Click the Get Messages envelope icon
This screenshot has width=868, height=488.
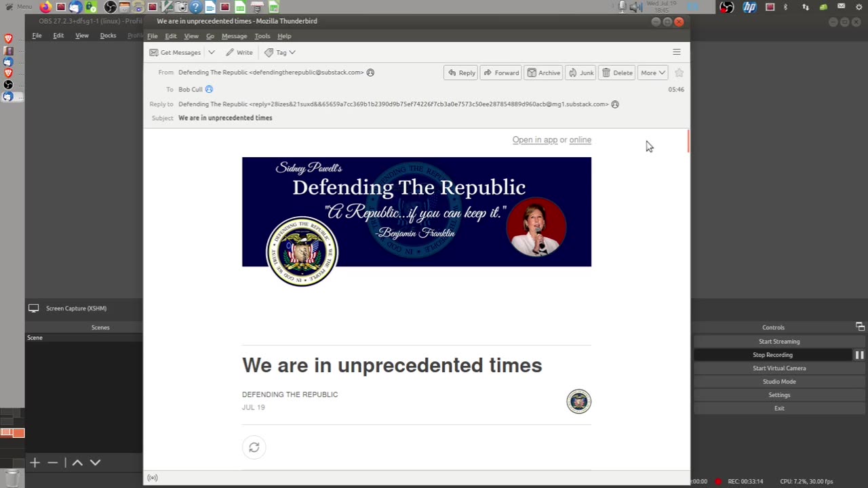(x=154, y=52)
